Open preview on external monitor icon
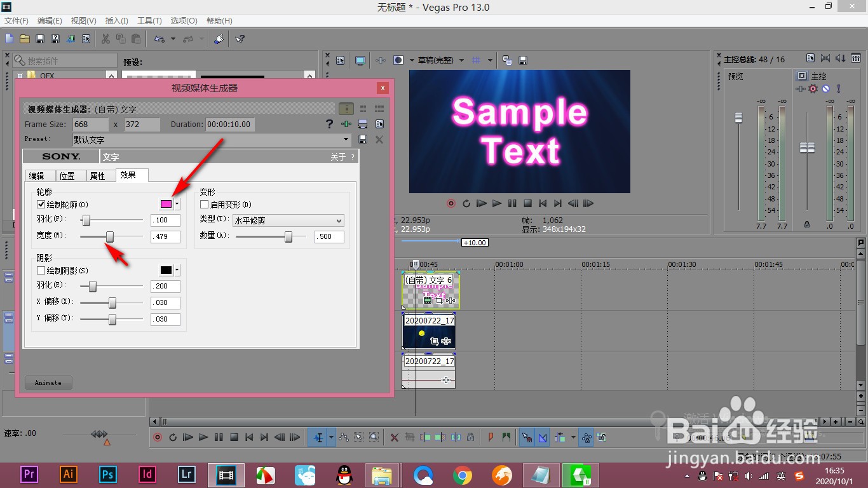This screenshot has width=868, height=488. point(360,60)
